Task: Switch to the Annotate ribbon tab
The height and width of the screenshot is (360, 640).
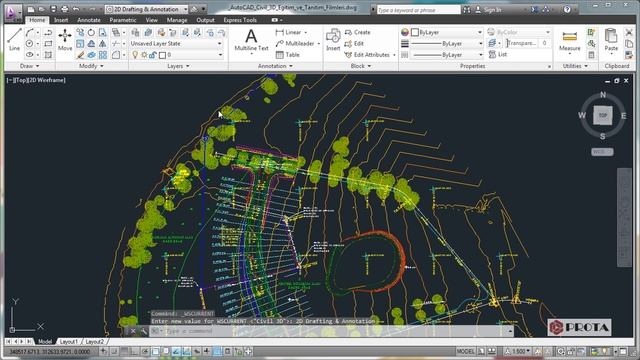Action: tap(89, 20)
